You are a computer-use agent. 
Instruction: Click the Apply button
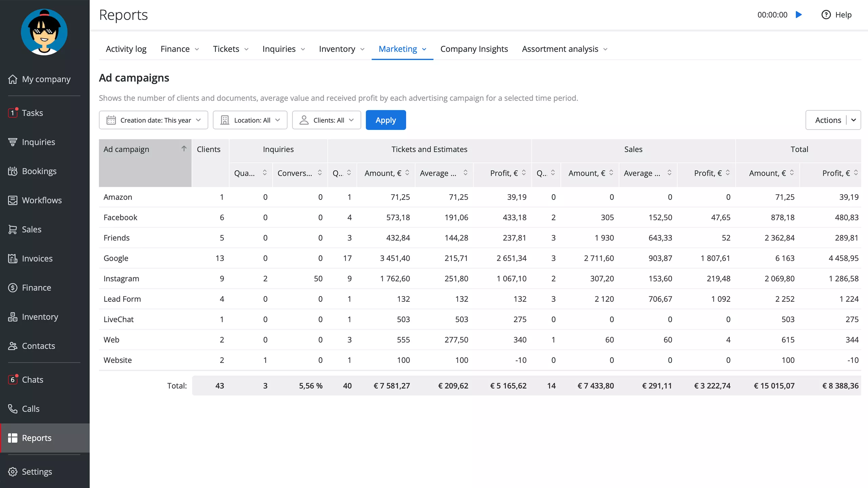pyautogui.click(x=386, y=120)
